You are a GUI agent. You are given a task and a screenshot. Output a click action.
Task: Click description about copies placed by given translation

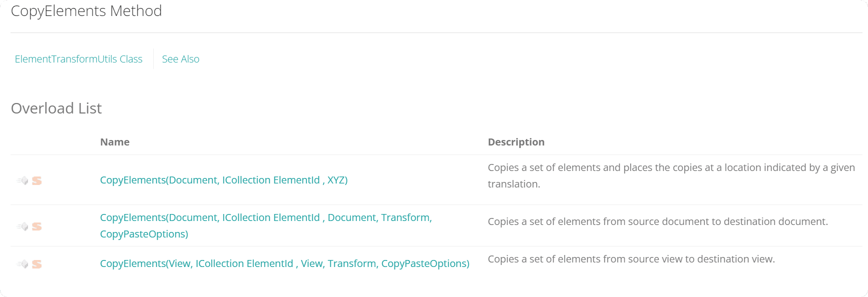pyautogui.click(x=671, y=175)
